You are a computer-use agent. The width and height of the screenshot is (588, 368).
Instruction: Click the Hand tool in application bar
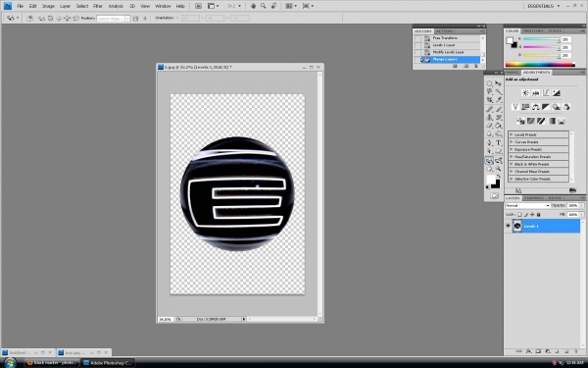[253, 6]
